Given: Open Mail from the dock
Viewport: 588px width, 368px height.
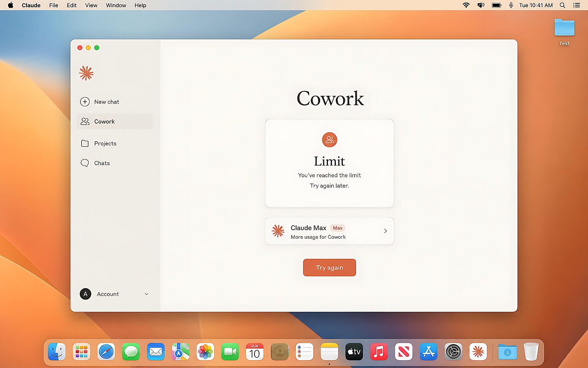Looking at the screenshot, I should (x=156, y=352).
